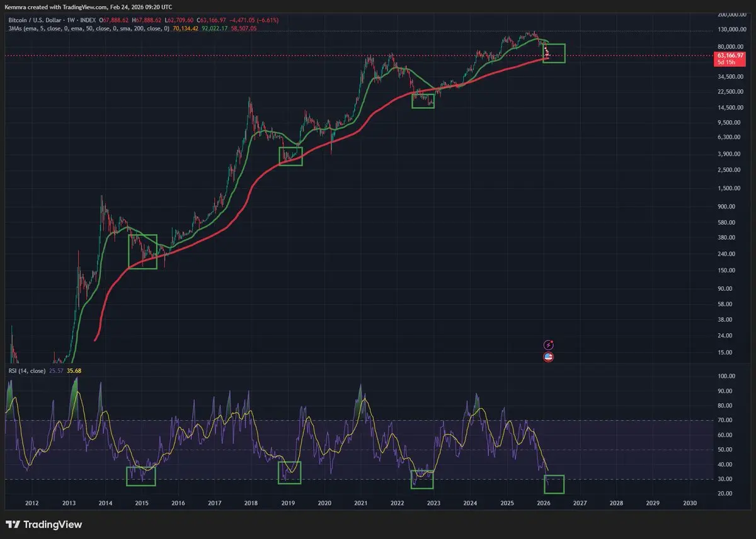Click the red 3MAs value 58,507.05
The image size is (756, 539).
(244, 28)
